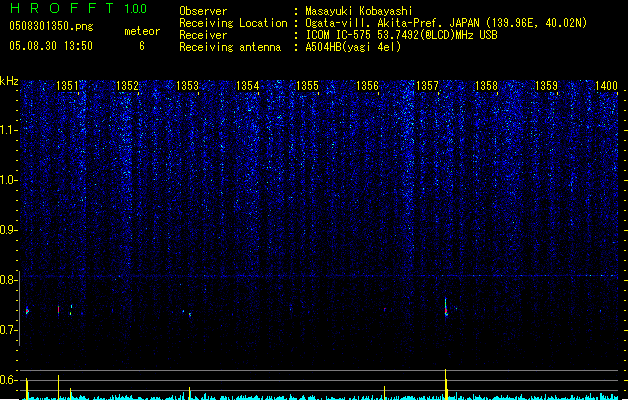This screenshot has height=400, width=629.
Task: Click the 1355 time marker
Action: coord(307,86)
